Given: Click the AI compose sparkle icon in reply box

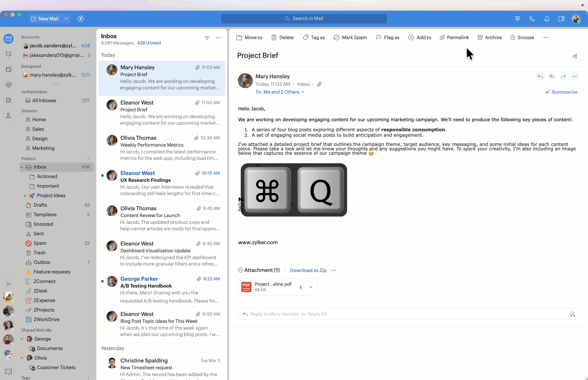Looking at the screenshot, I should coord(572,314).
